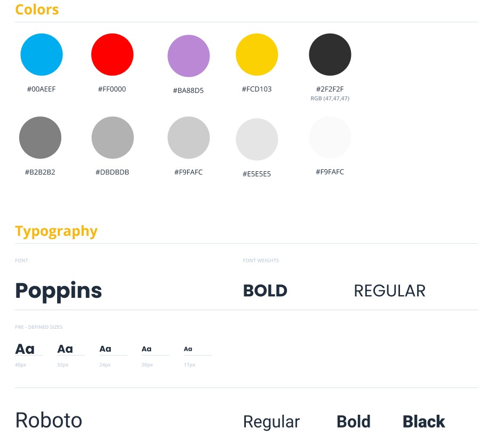This screenshot has height=443, width=504.
Task: Choose the yellow #FCD103 swatch
Action: (257, 54)
